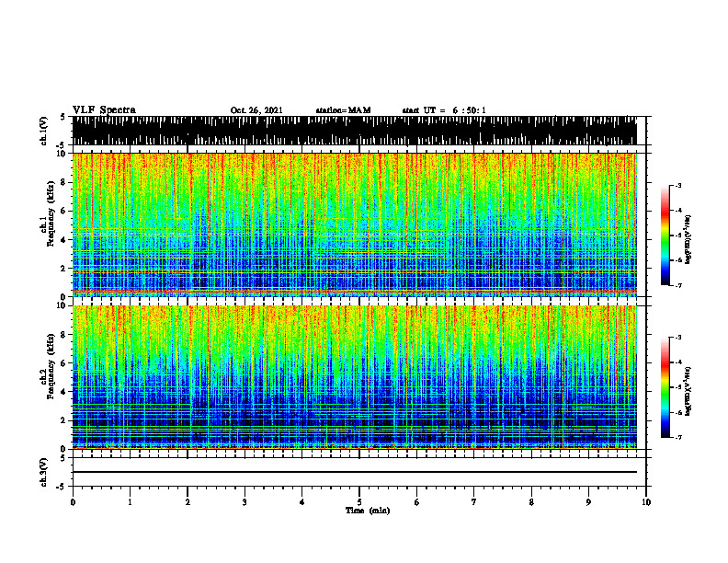Screen dimensions: 728x563
Task: Click time axis tick label "3"
Action: (245, 502)
